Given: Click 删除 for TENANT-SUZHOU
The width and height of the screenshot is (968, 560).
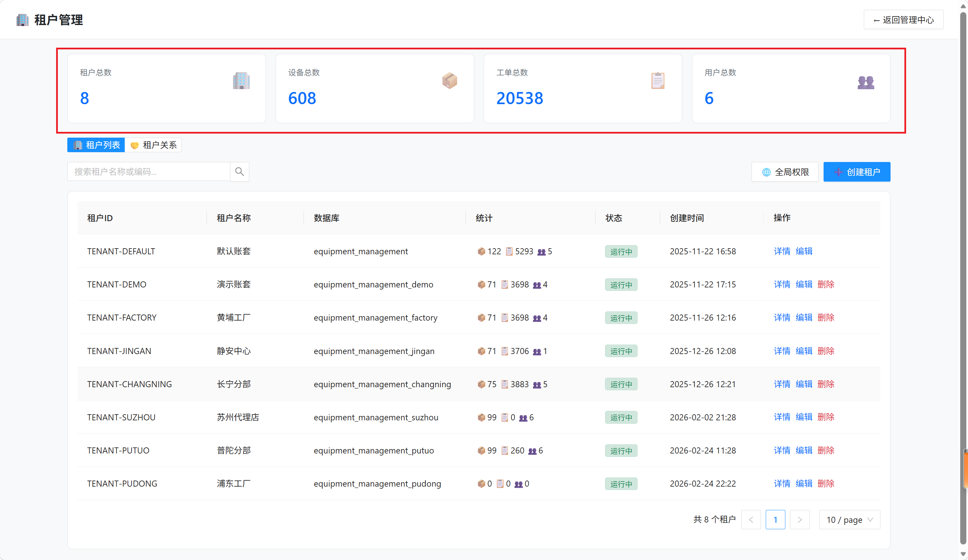Looking at the screenshot, I should tap(826, 417).
